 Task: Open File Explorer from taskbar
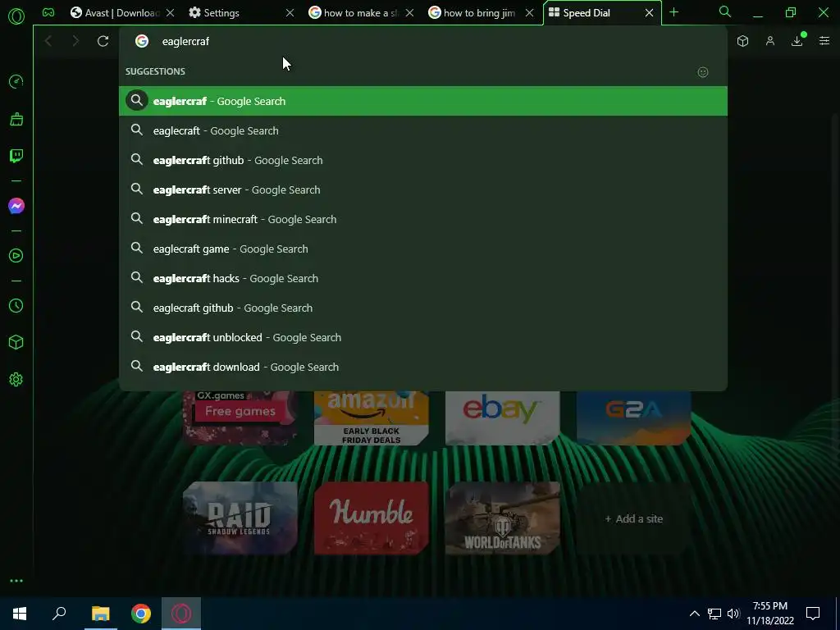[x=100, y=614]
